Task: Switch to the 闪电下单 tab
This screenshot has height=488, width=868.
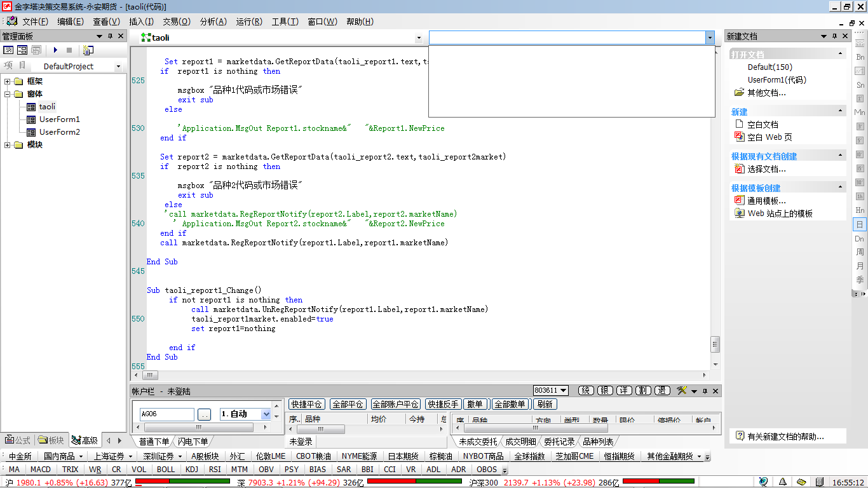Action: point(193,442)
